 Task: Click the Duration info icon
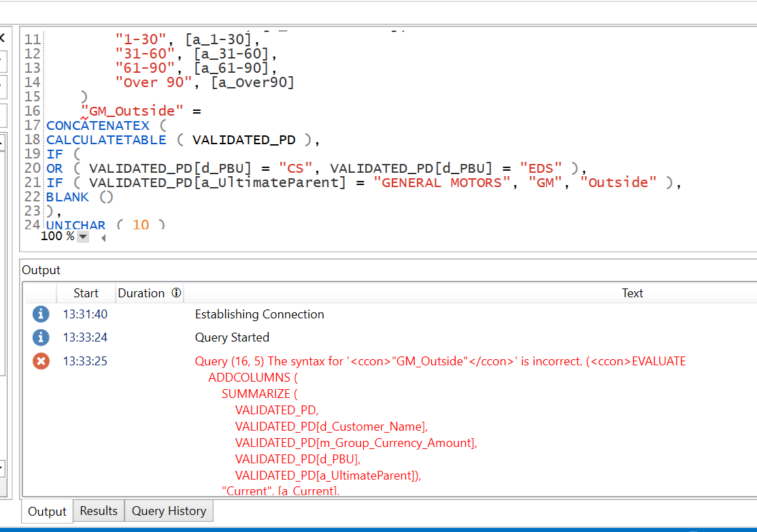176,293
